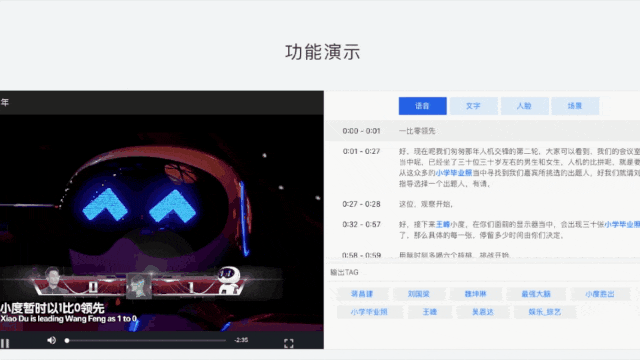Click the 输出TAG label
Image resolution: width=640 pixels, height=360 pixels.
(344, 272)
